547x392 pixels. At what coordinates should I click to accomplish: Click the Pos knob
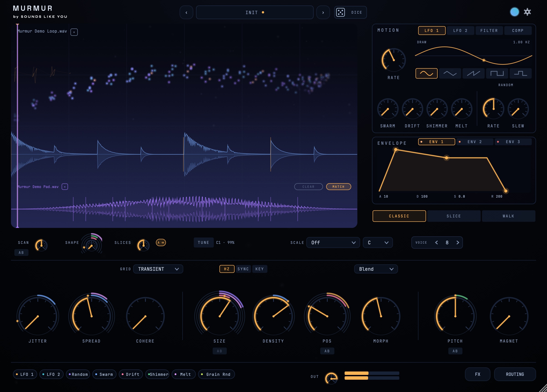[327, 316]
